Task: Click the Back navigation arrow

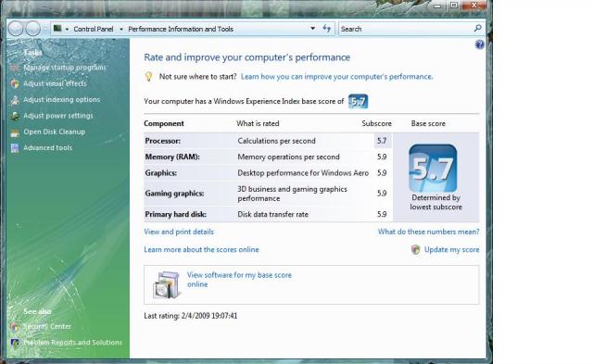Action: [x=16, y=29]
